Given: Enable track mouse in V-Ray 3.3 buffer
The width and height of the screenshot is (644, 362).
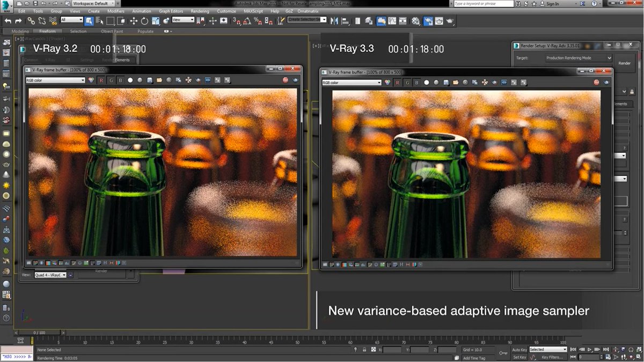Looking at the screenshot, I should 485,83.
